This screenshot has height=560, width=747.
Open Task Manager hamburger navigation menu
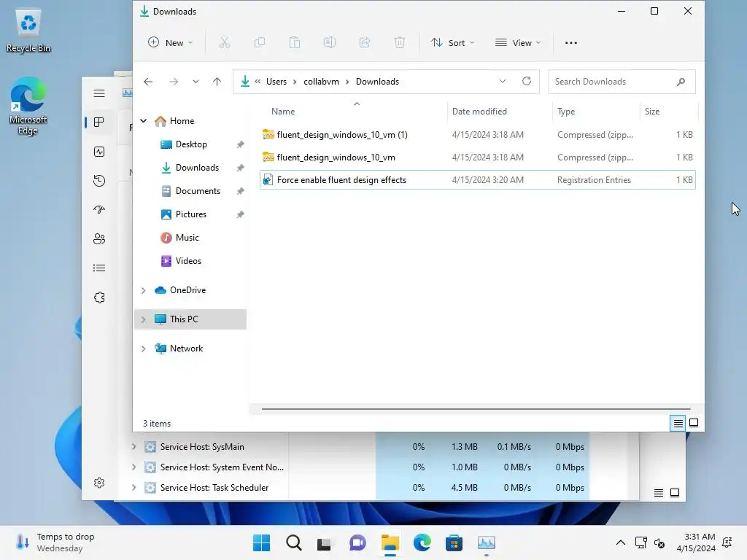(x=99, y=93)
